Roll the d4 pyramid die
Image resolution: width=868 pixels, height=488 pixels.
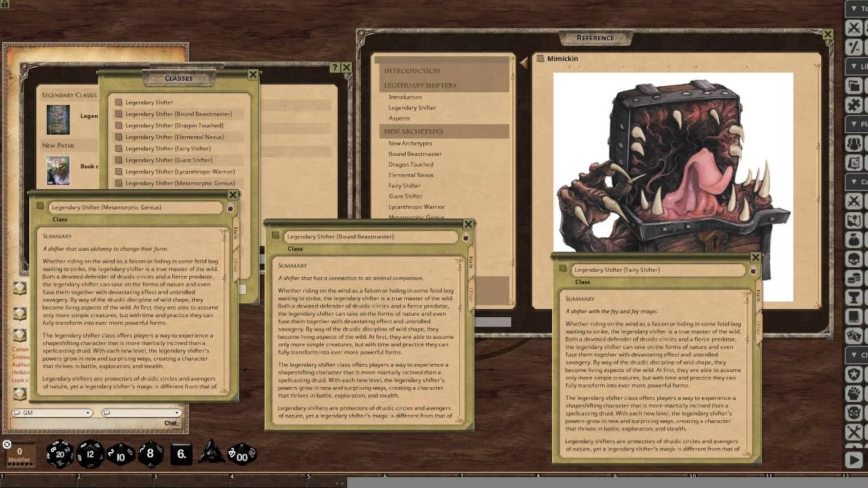pyautogui.click(x=211, y=452)
